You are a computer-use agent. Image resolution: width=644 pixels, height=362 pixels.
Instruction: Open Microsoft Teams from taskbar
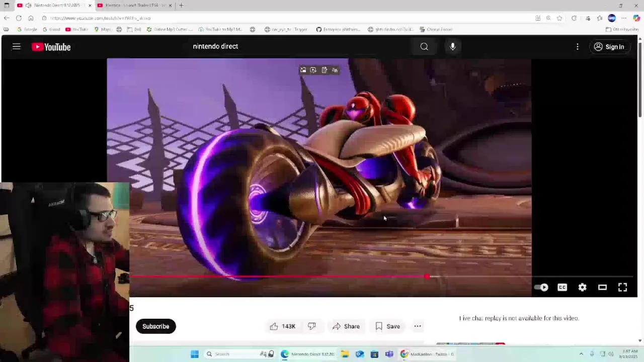coord(389,354)
